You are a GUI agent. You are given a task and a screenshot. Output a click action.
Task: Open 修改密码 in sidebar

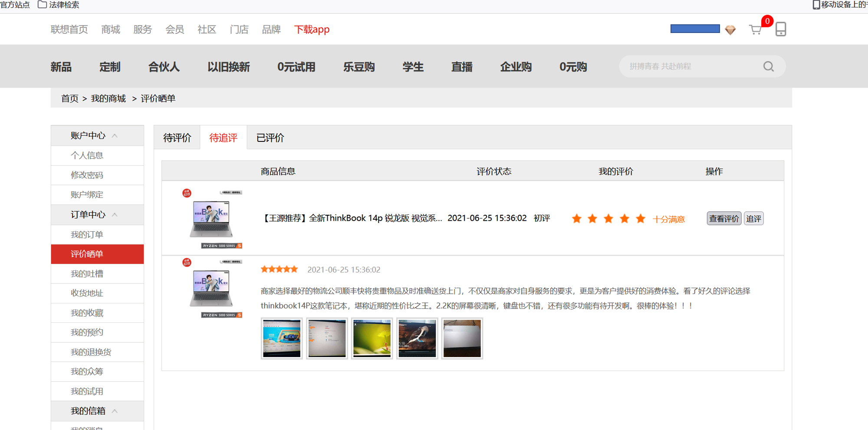[97, 175]
